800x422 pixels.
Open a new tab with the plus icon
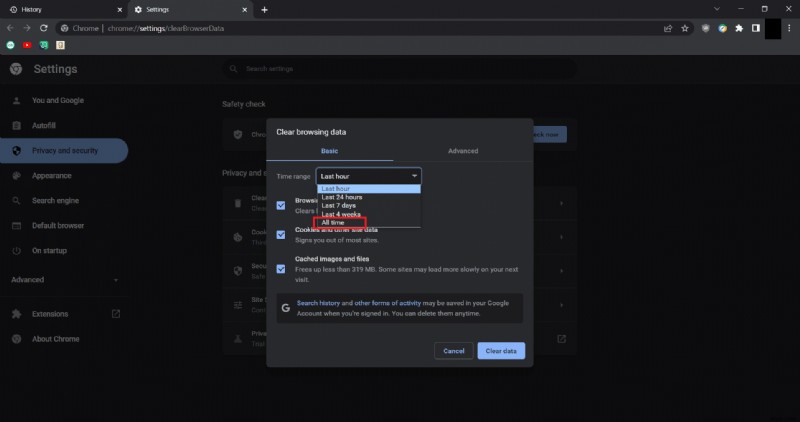click(264, 9)
